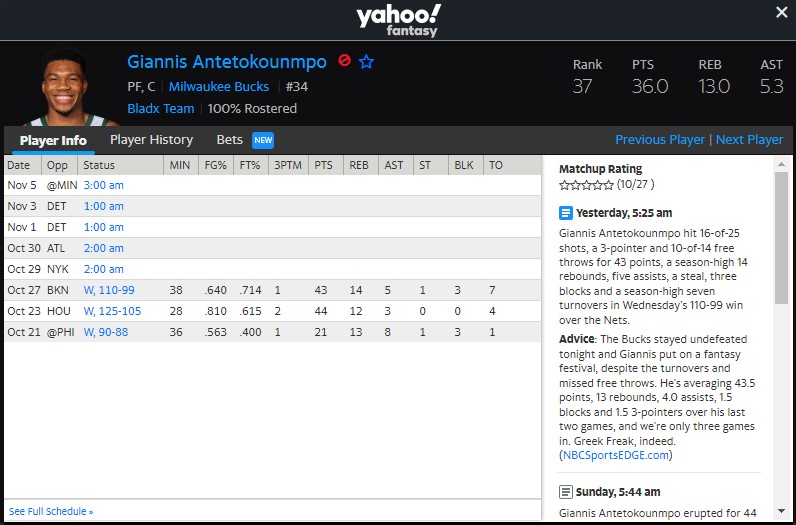
Task: Select the Player Info tab
Action: [53, 140]
